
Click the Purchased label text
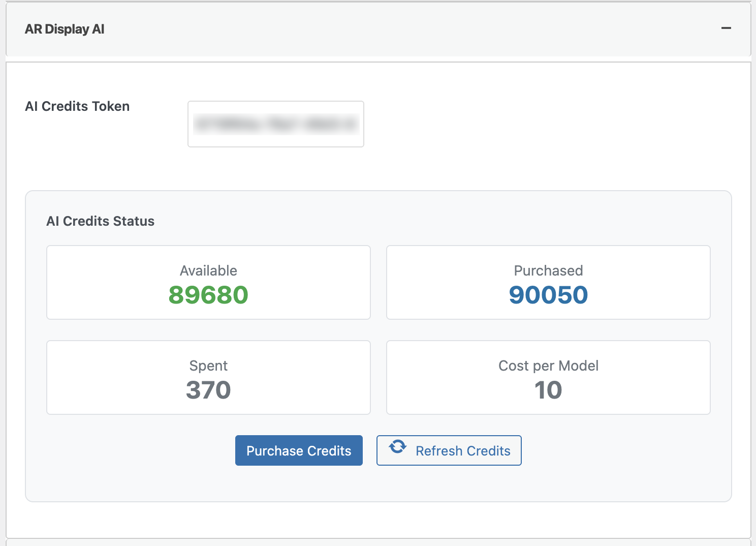[x=548, y=270]
